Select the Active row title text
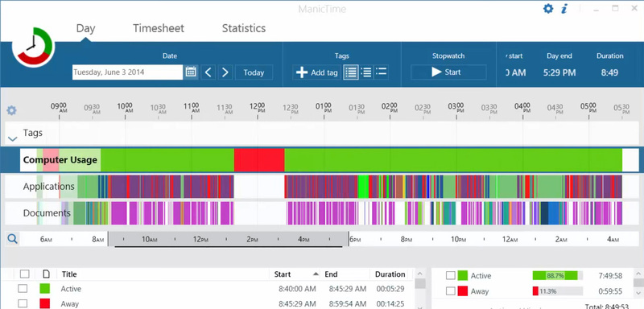 [x=71, y=289]
